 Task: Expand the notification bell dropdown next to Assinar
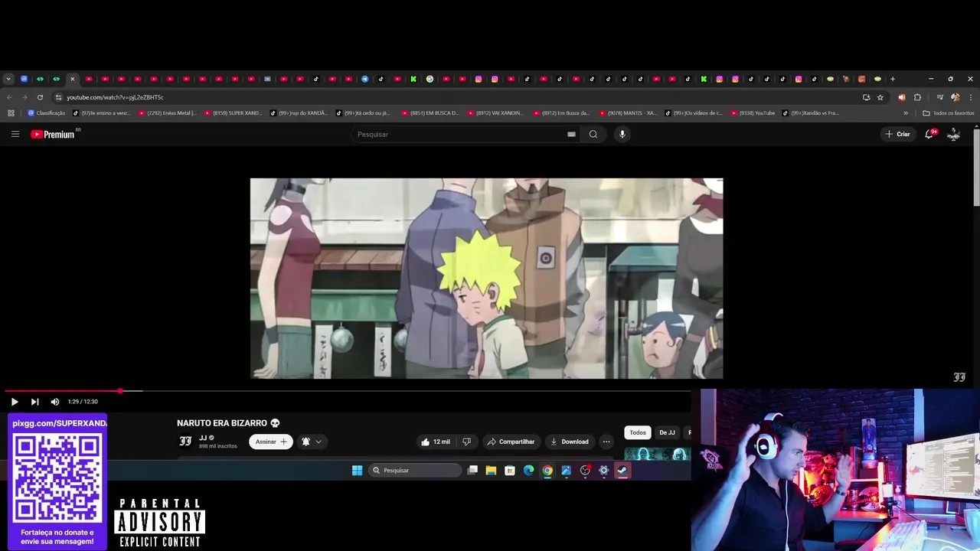312,442
